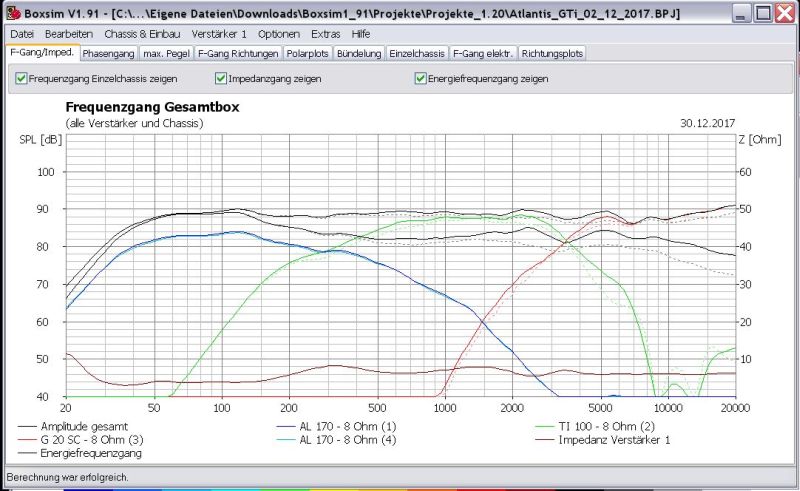Select the max. Pegel tab
This screenshot has width=800, height=491.
166,53
